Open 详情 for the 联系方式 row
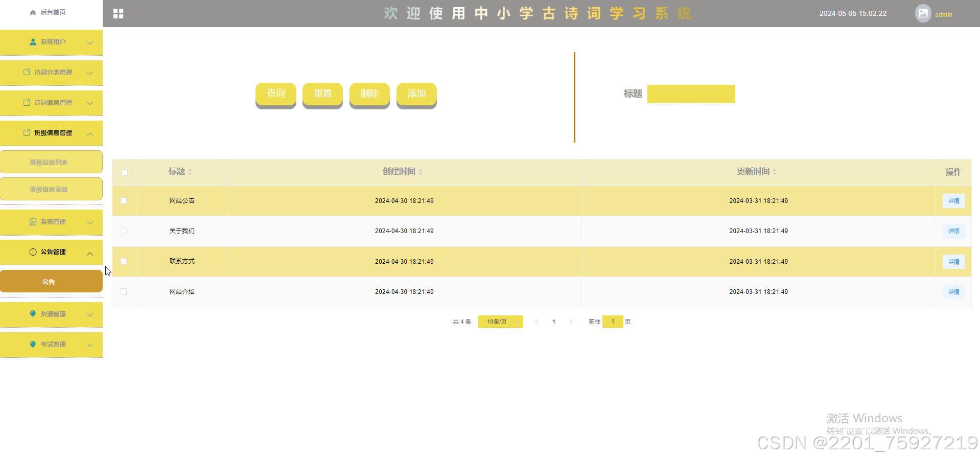The image size is (980, 459). tap(953, 261)
